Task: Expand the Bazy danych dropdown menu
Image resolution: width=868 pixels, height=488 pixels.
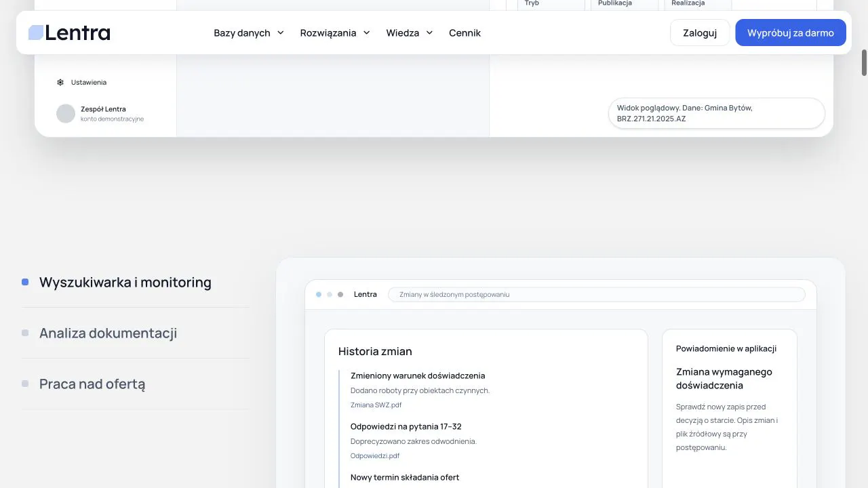Action: [x=249, y=33]
